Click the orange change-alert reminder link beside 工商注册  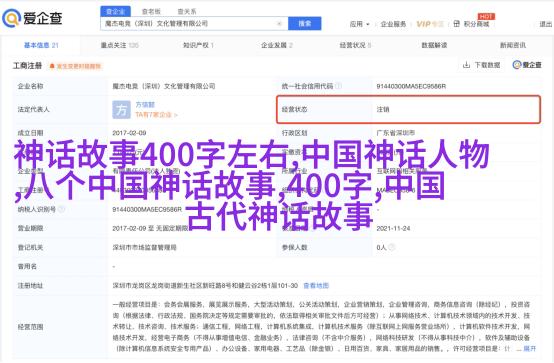pos(79,66)
